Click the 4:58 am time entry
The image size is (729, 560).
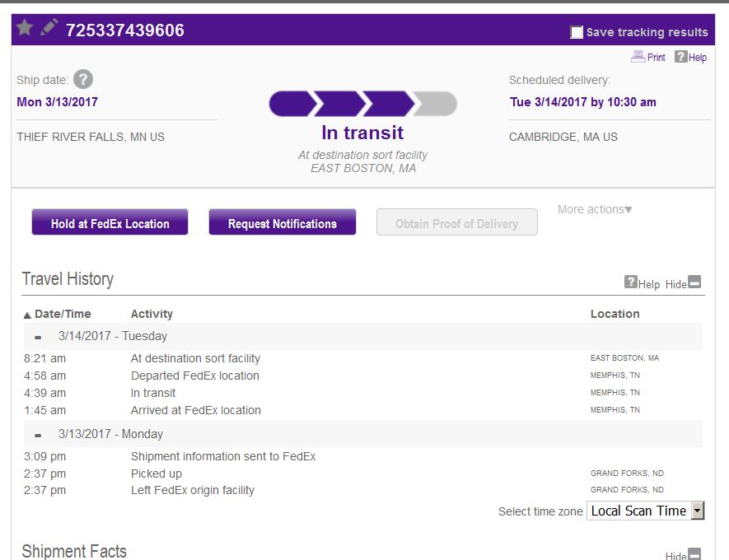[44, 376]
